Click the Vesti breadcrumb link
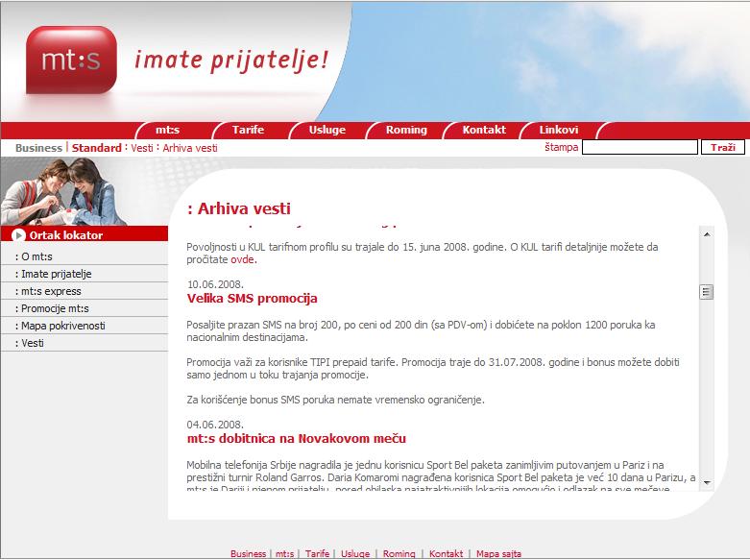This screenshot has width=750, height=560. tap(142, 148)
